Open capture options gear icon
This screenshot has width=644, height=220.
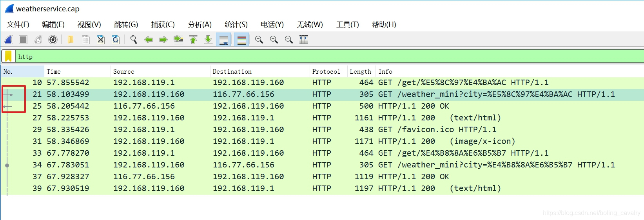coord(53,40)
